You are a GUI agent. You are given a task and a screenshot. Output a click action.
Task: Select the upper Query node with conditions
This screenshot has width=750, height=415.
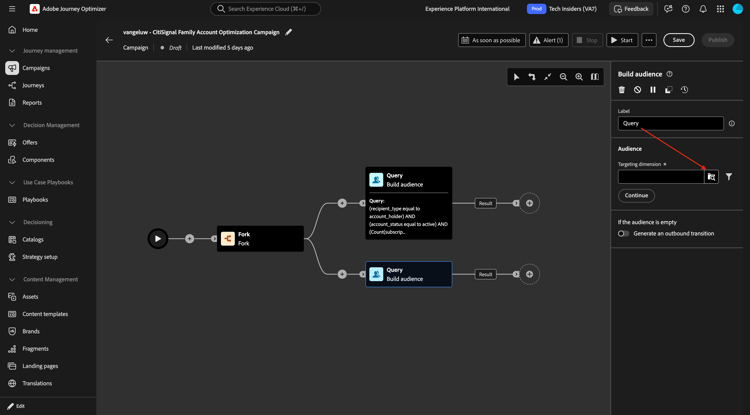408,203
